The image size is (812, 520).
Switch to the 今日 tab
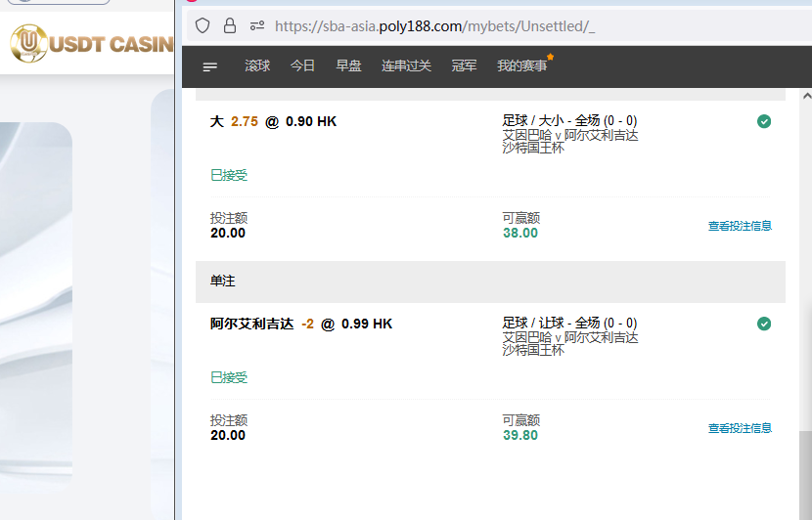[302, 66]
